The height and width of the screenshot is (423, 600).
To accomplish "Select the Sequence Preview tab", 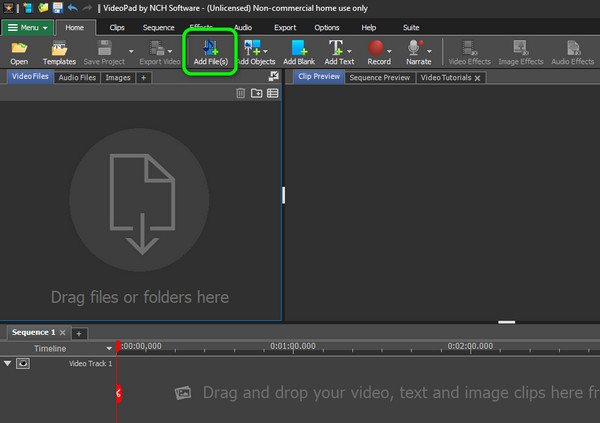I will click(380, 77).
